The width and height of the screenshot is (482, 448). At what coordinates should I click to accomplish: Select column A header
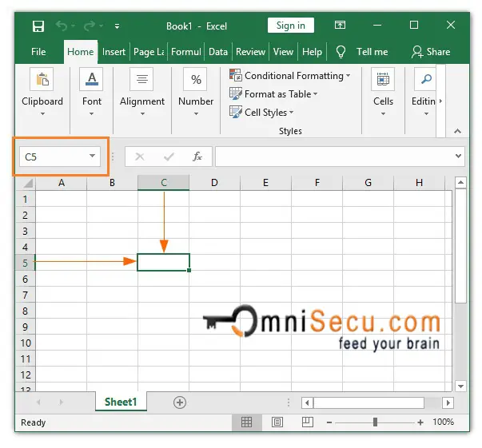[x=62, y=183]
